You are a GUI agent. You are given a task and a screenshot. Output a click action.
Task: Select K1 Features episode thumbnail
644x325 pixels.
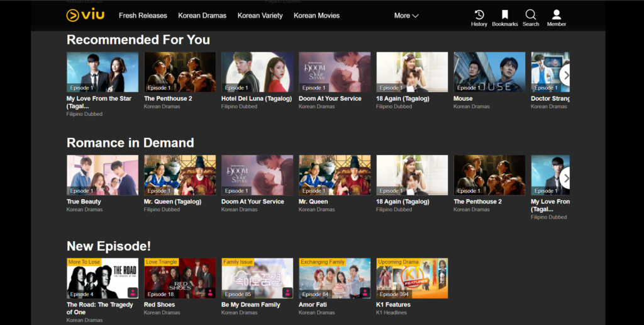[412, 278]
